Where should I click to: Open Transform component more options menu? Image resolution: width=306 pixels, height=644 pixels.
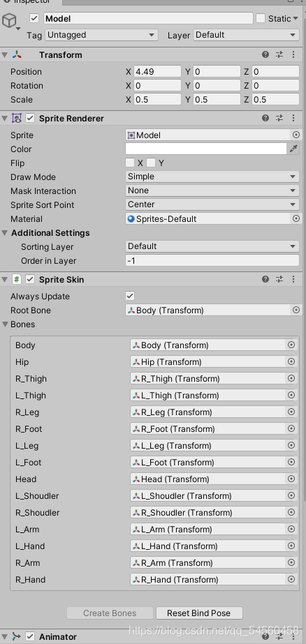coord(293,54)
